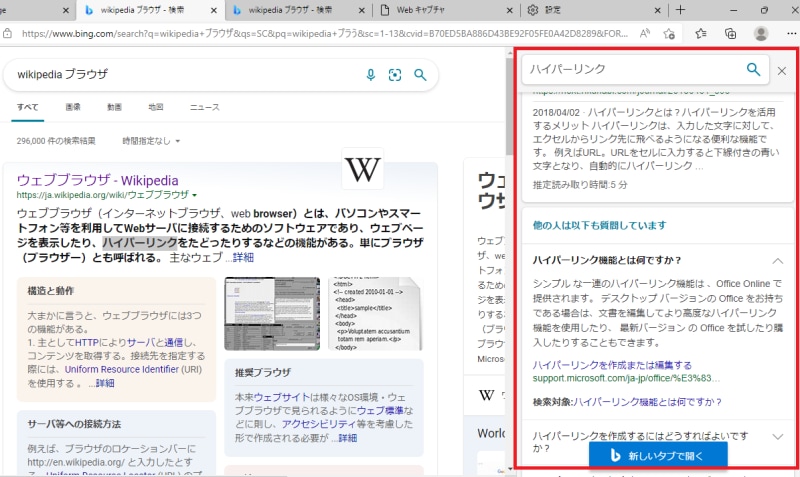Click the microphone voice search icon
This screenshot has width=800, height=477.
click(371, 75)
